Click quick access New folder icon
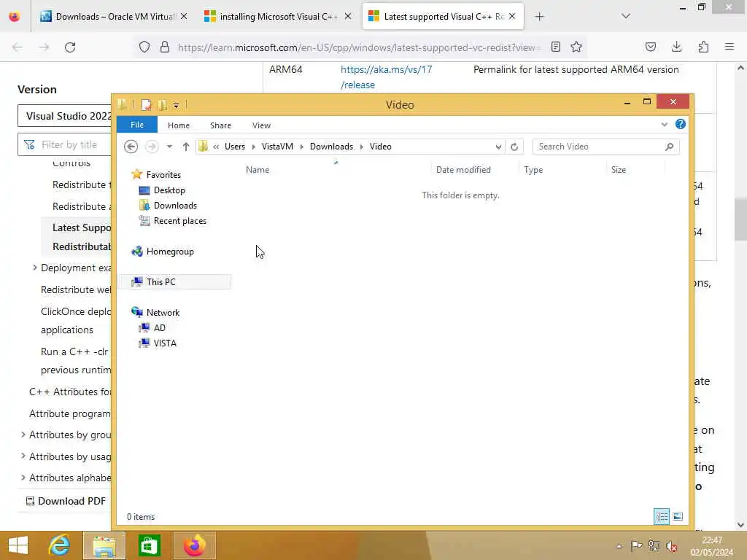The width and height of the screenshot is (747, 560). click(x=163, y=105)
